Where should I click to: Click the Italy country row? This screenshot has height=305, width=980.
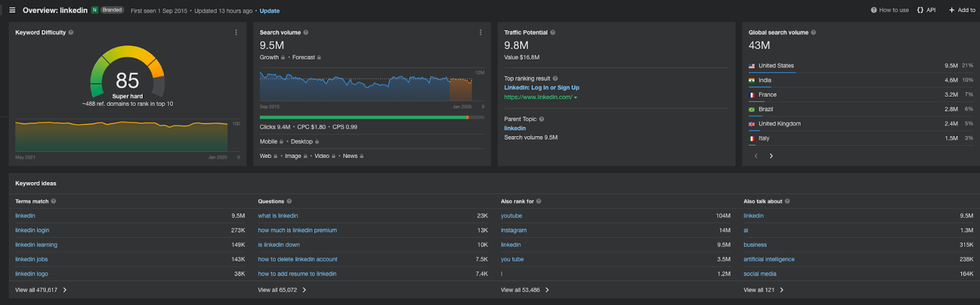click(x=861, y=138)
